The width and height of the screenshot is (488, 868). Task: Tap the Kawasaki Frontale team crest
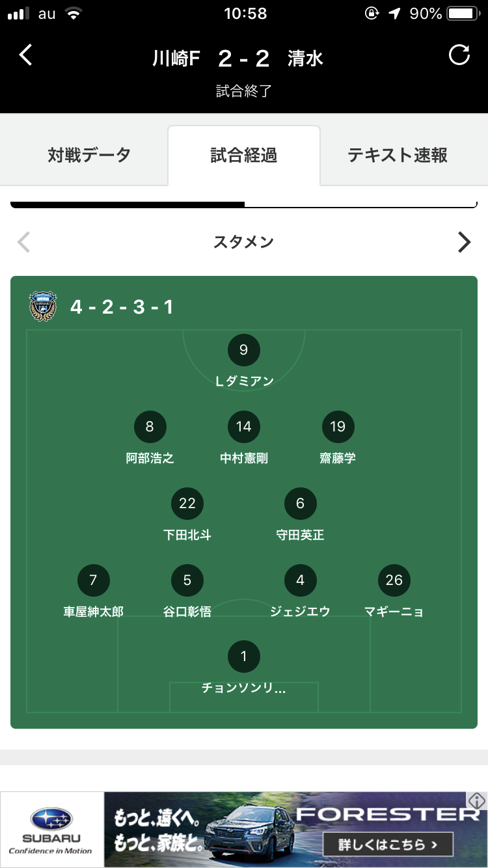[44, 306]
